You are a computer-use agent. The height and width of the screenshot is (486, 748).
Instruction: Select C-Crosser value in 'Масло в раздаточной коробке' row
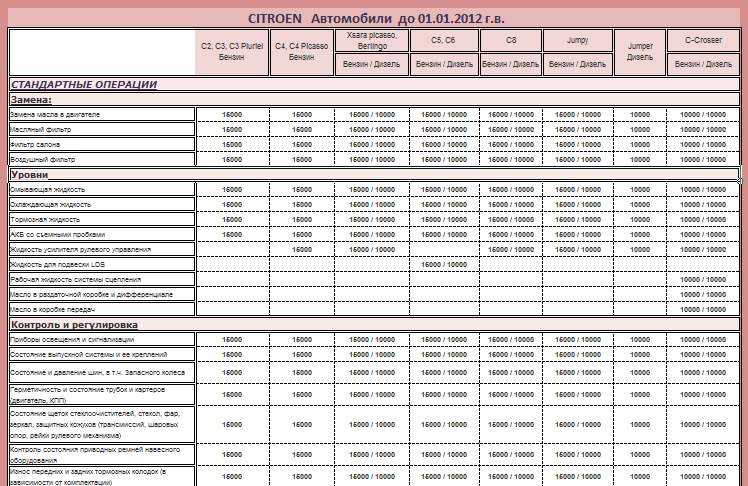coord(703,295)
